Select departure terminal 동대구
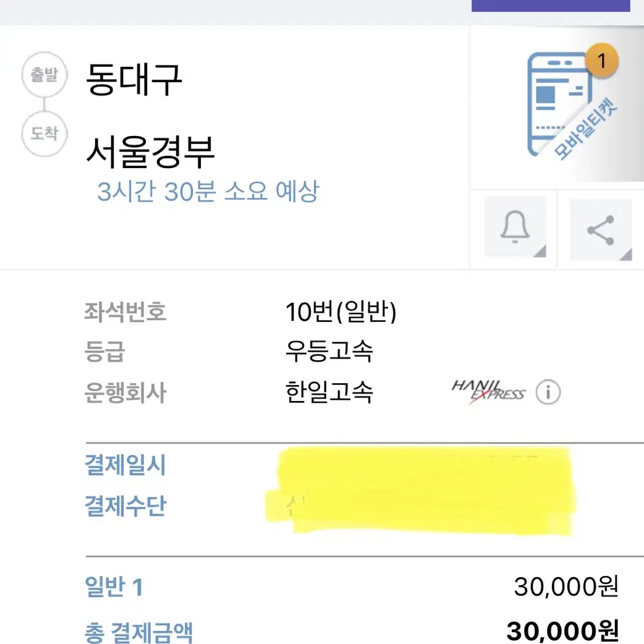This screenshot has height=644, width=644. point(133,80)
